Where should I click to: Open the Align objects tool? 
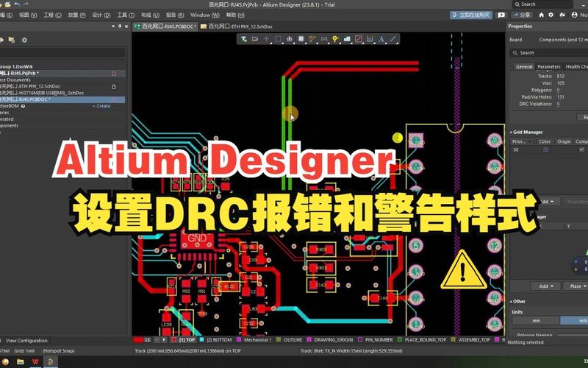pos(290,39)
